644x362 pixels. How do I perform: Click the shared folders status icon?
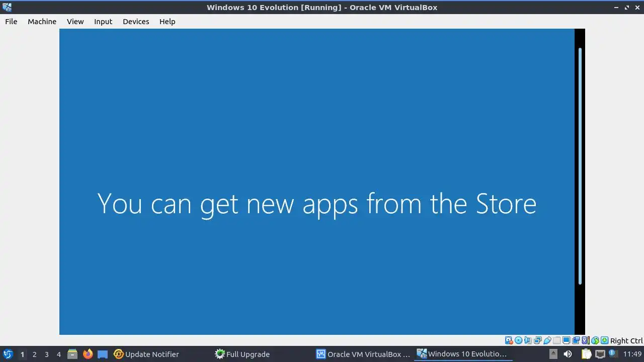coord(556,340)
